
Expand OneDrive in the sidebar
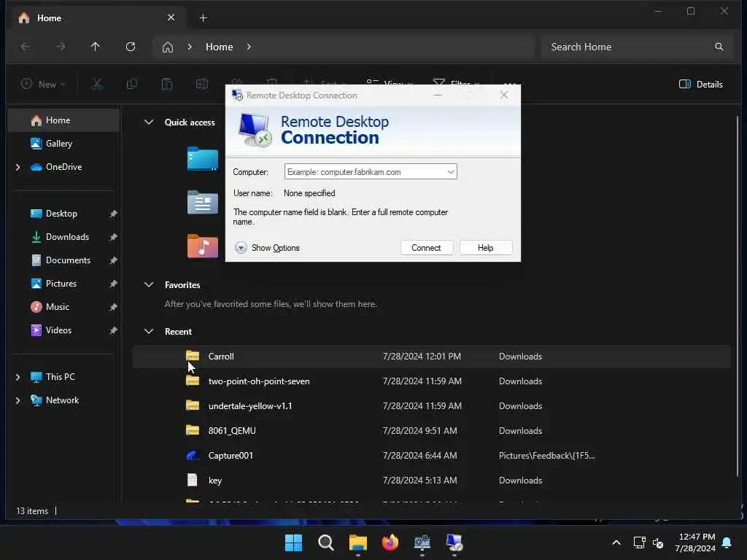pos(18,167)
